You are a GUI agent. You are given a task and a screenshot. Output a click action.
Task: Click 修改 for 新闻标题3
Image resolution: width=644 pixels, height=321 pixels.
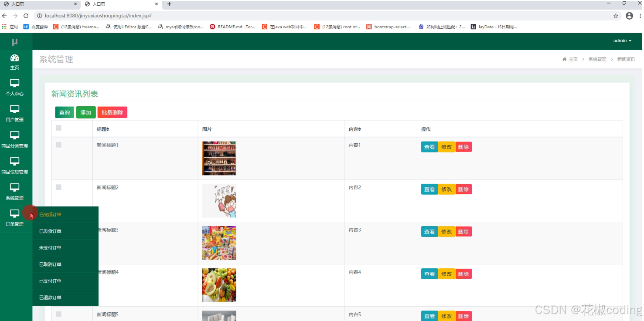pyautogui.click(x=446, y=231)
